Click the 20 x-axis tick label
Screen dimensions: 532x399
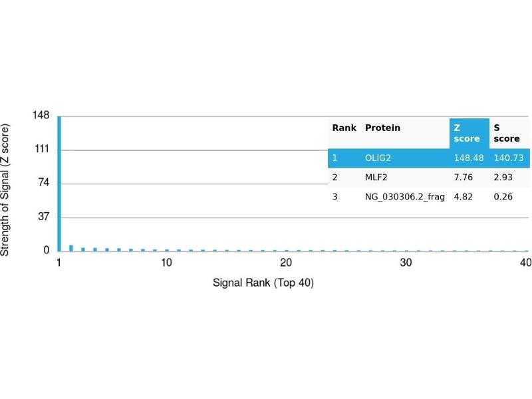click(x=286, y=263)
